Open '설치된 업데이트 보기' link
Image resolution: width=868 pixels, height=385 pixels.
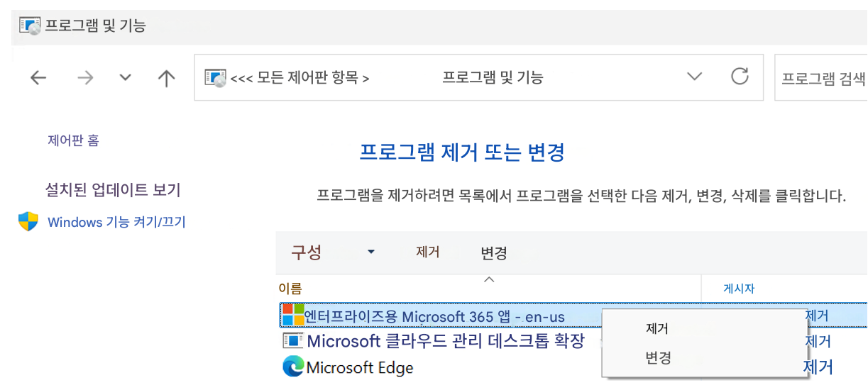(113, 189)
